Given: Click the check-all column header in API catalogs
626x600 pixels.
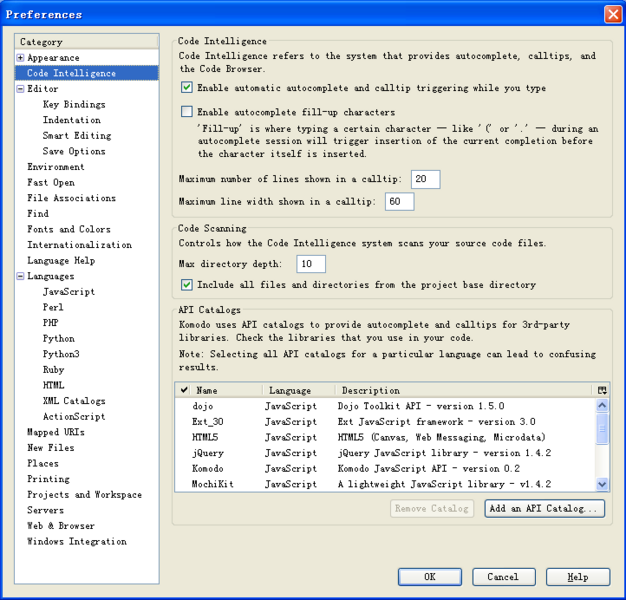Looking at the screenshot, I should (x=184, y=390).
